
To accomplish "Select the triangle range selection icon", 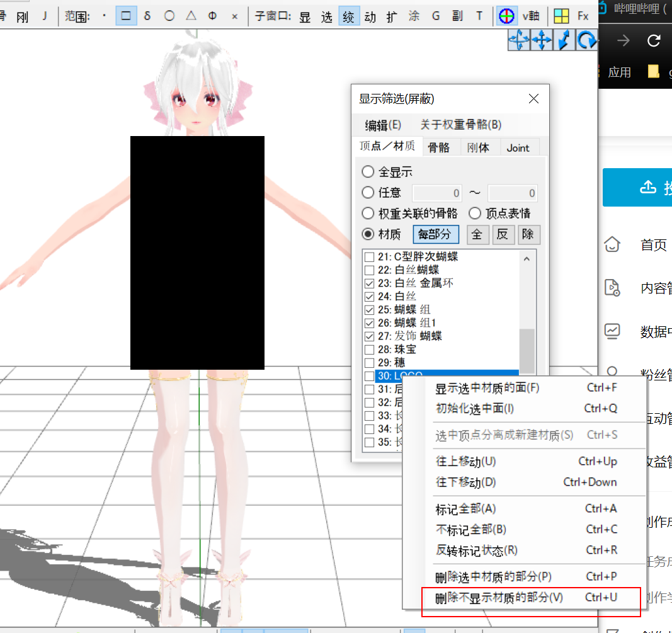I will click(191, 16).
